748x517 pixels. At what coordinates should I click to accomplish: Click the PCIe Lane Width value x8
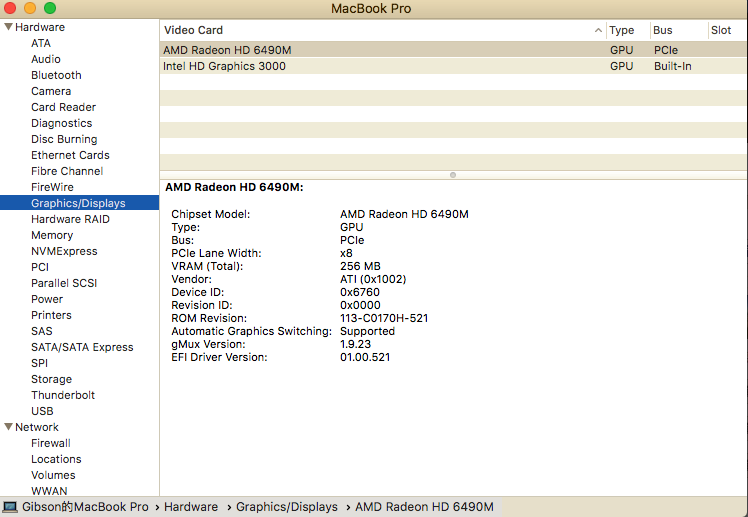[346, 253]
